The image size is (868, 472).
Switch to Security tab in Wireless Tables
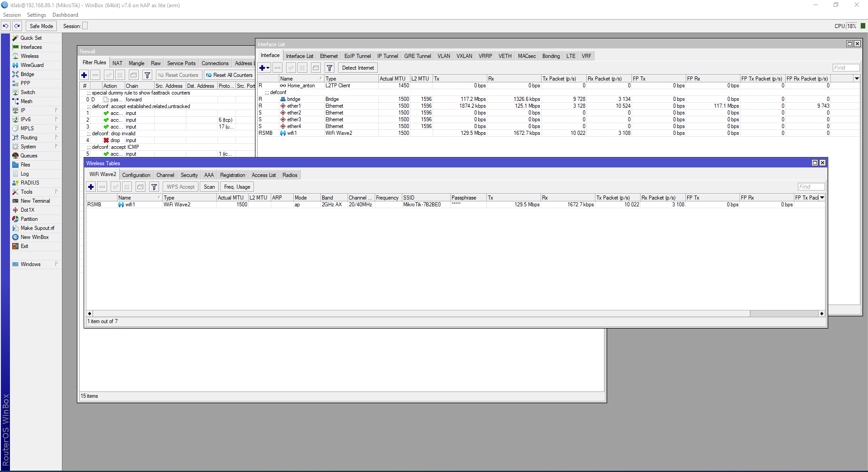point(189,175)
